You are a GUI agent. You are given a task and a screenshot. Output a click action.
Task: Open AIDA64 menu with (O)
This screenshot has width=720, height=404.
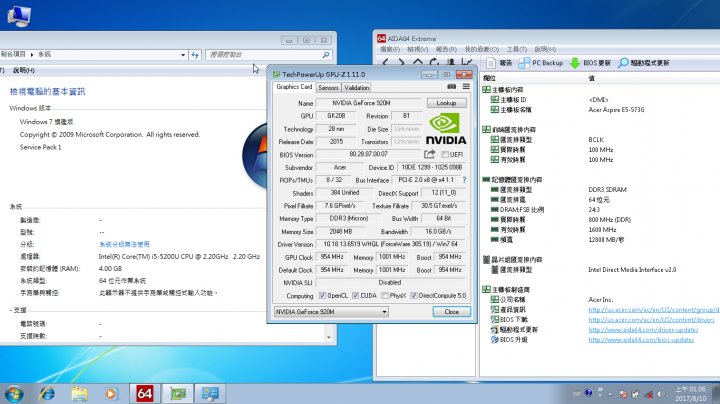point(481,49)
